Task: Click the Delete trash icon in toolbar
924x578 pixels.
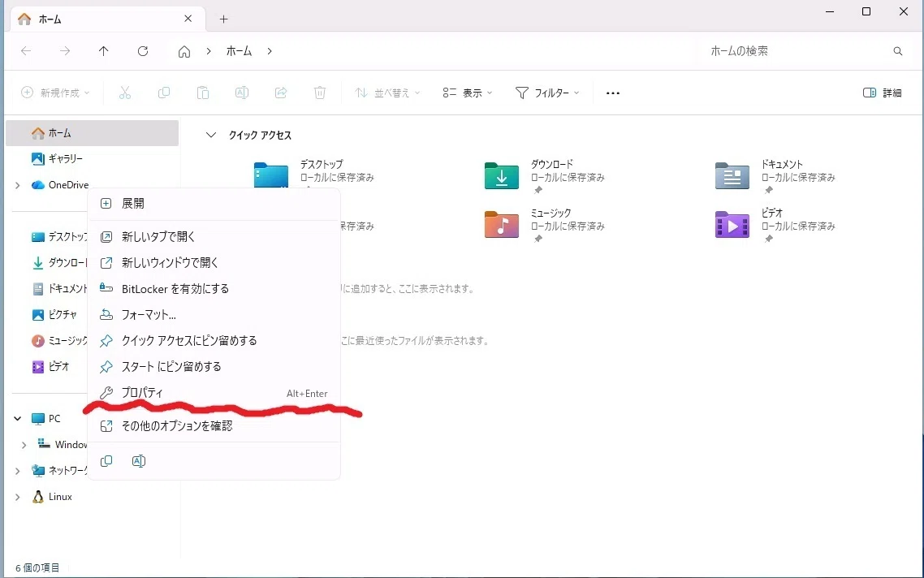Action: [x=320, y=93]
